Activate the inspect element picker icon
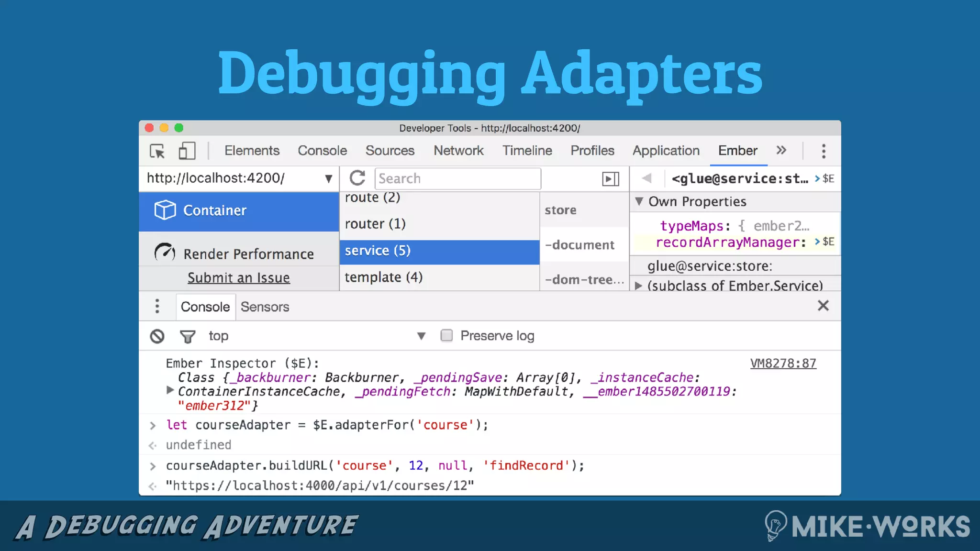Image resolution: width=980 pixels, height=551 pixels. click(157, 151)
